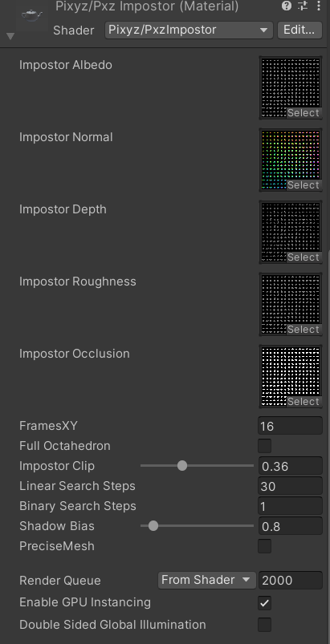Screen dimensions: 330x644
Task: Toggle the PreciseMesh checkbox
Action: click(265, 546)
